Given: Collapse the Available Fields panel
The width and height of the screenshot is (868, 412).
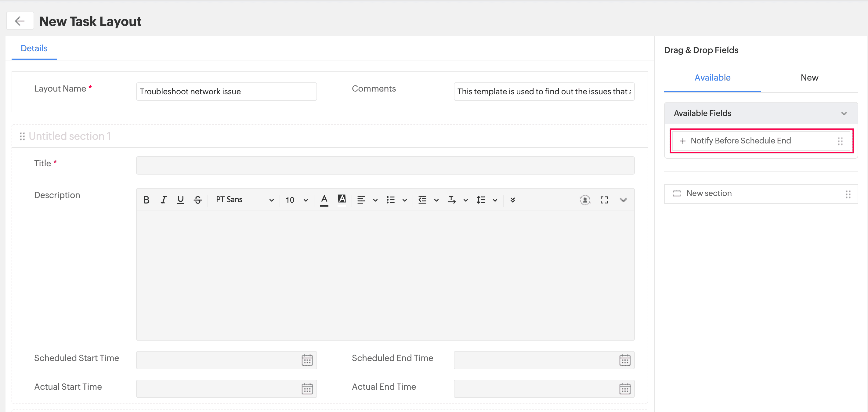Looking at the screenshot, I should coord(844,113).
